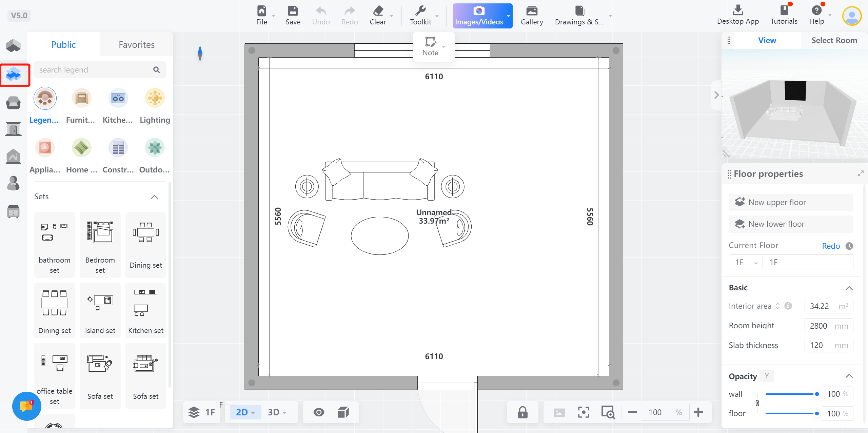Select the Kitchen category icon
The height and width of the screenshot is (433, 868).
tap(118, 99)
